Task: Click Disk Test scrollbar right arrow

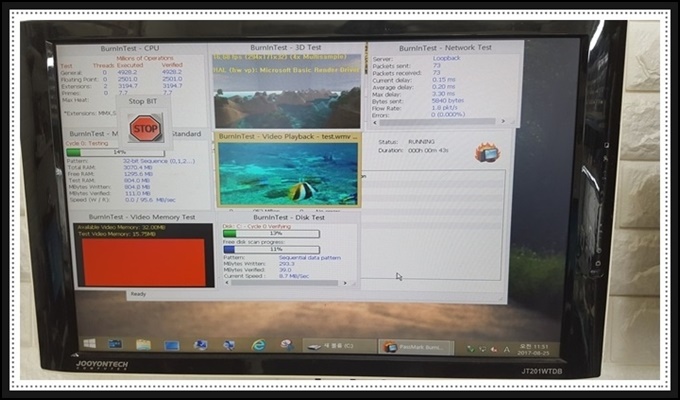Action: 345,283
